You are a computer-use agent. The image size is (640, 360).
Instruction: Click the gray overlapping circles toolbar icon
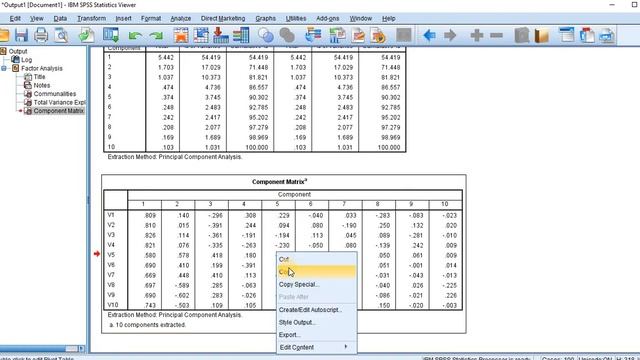[287, 36]
